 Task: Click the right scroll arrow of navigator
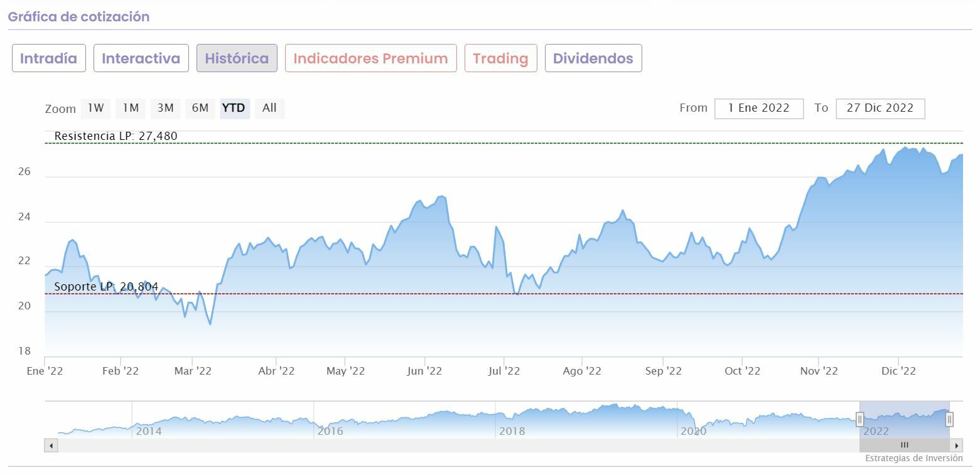[956, 446]
